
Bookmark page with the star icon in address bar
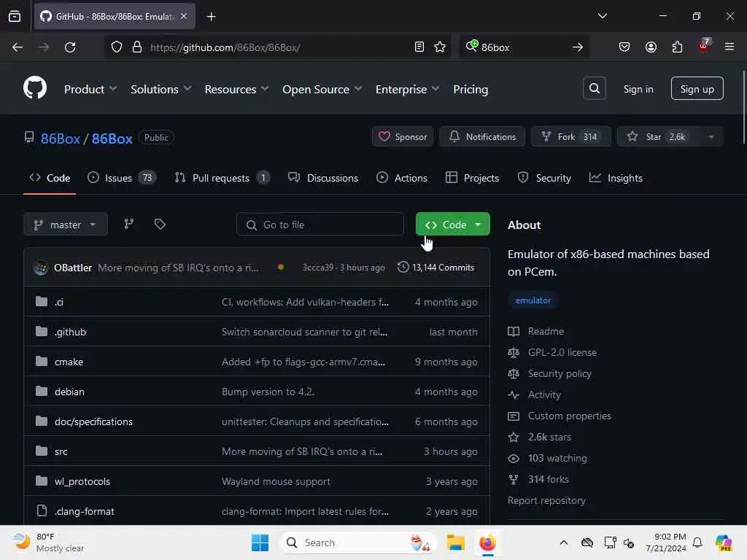(440, 47)
